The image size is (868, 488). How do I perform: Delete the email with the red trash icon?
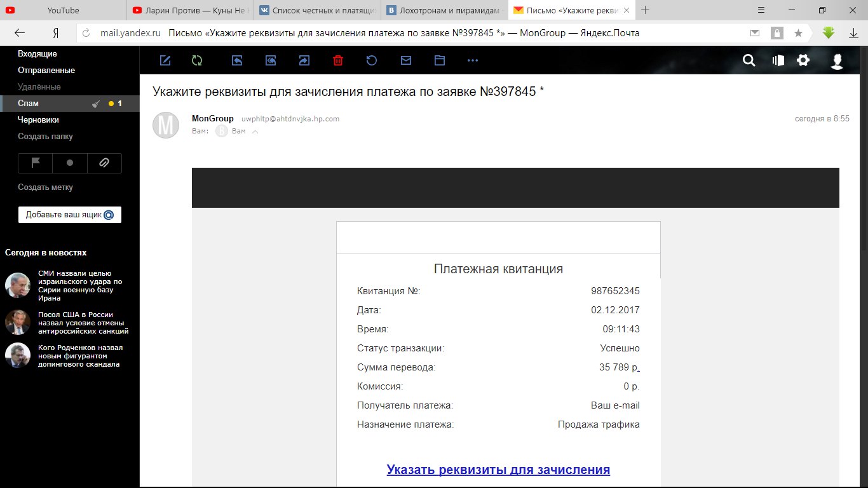(338, 60)
